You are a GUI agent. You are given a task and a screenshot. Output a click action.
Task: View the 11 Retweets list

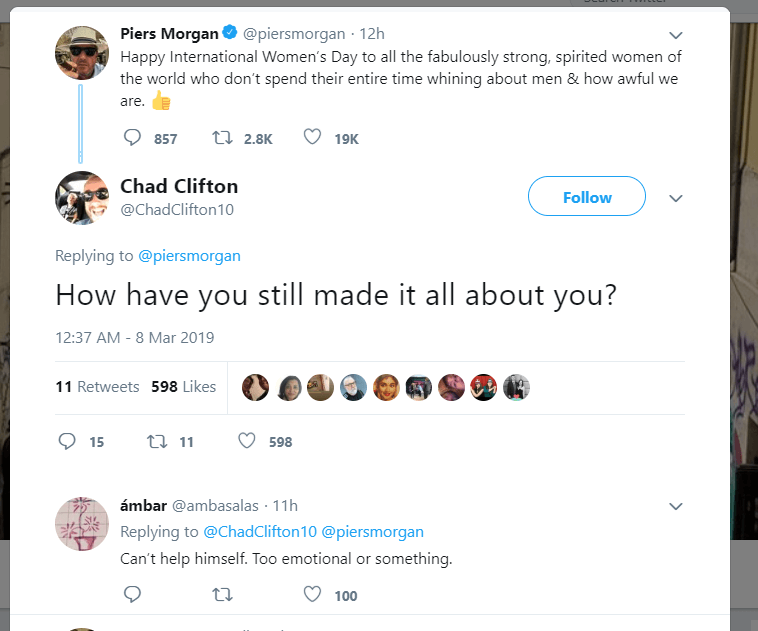[x=97, y=387]
